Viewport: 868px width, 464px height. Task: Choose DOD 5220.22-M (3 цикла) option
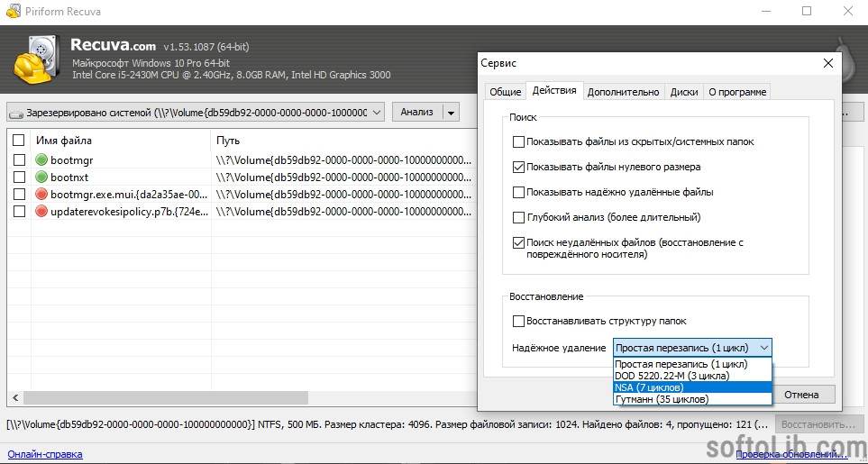692,376
